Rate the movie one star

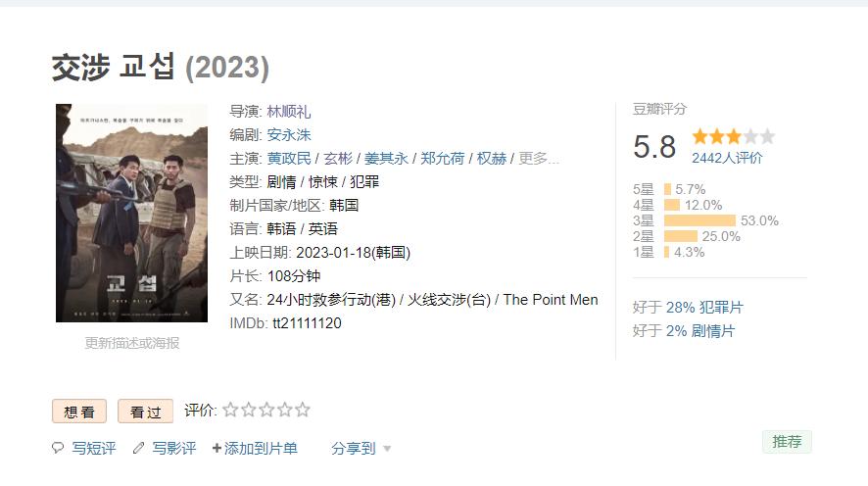click(x=230, y=410)
